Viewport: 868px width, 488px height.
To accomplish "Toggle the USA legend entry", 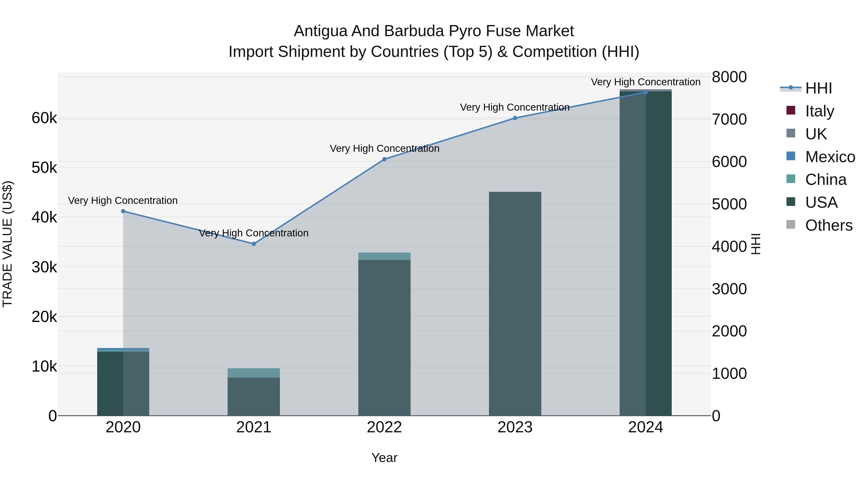I will (x=812, y=202).
